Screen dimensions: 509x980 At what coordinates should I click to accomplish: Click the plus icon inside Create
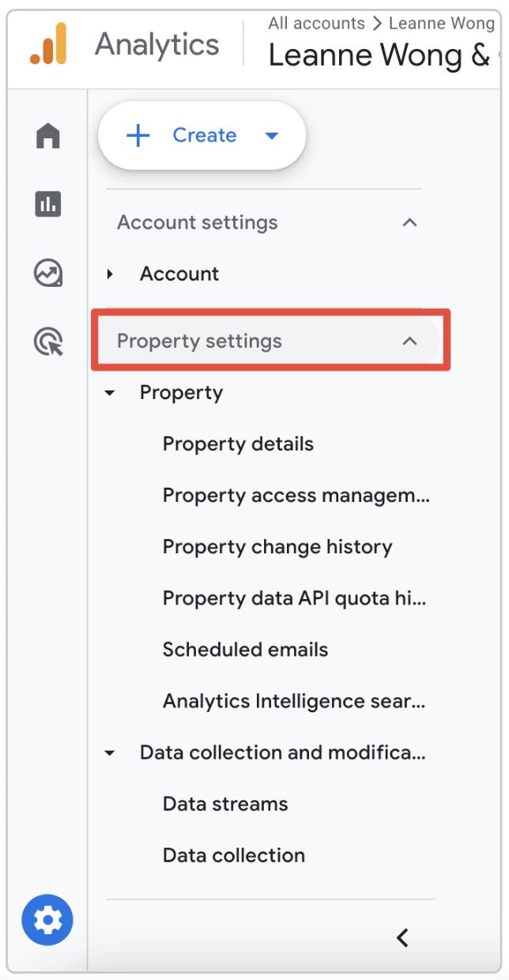[x=138, y=135]
